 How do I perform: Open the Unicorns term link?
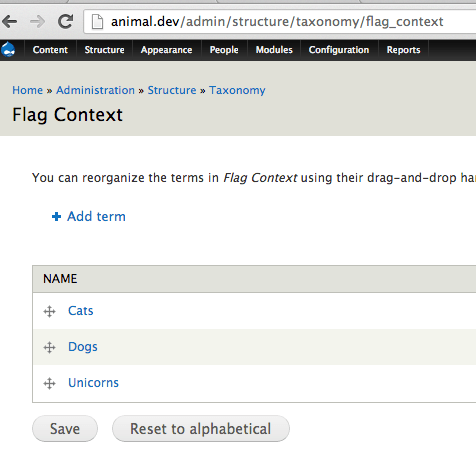point(93,383)
